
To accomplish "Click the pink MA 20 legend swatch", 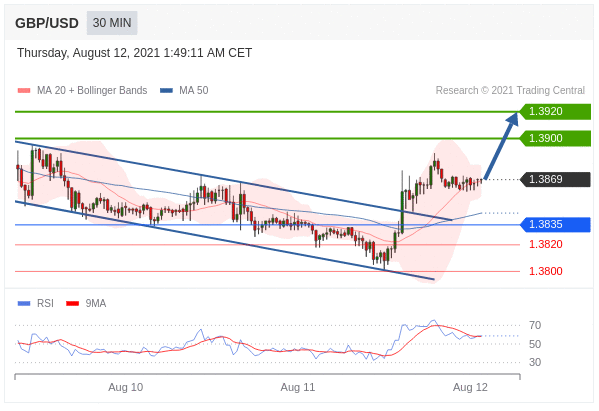I will (x=24, y=91).
